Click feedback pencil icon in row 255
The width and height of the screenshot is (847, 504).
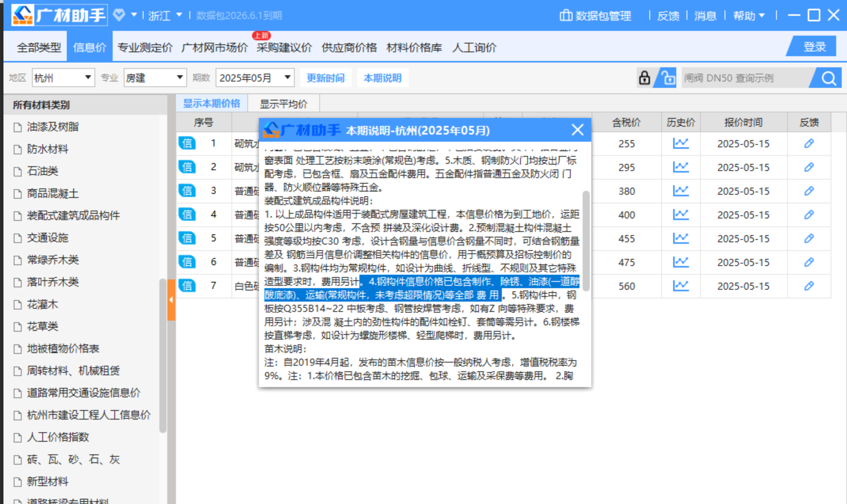pyautogui.click(x=808, y=144)
